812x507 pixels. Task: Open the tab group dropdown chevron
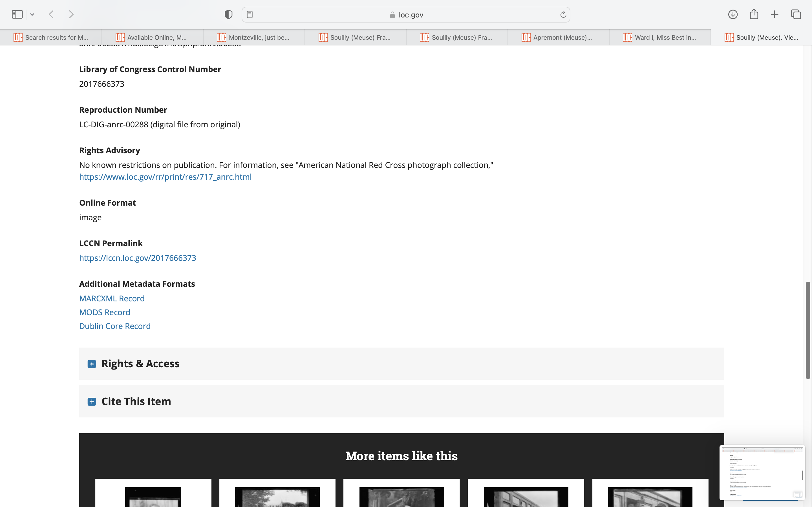(x=32, y=14)
